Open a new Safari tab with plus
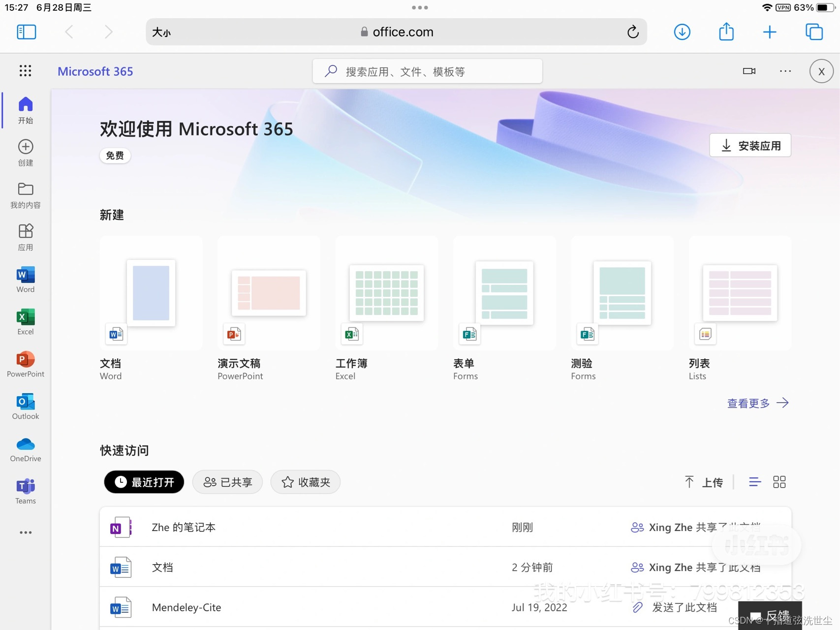The image size is (840, 630). tap(770, 32)
